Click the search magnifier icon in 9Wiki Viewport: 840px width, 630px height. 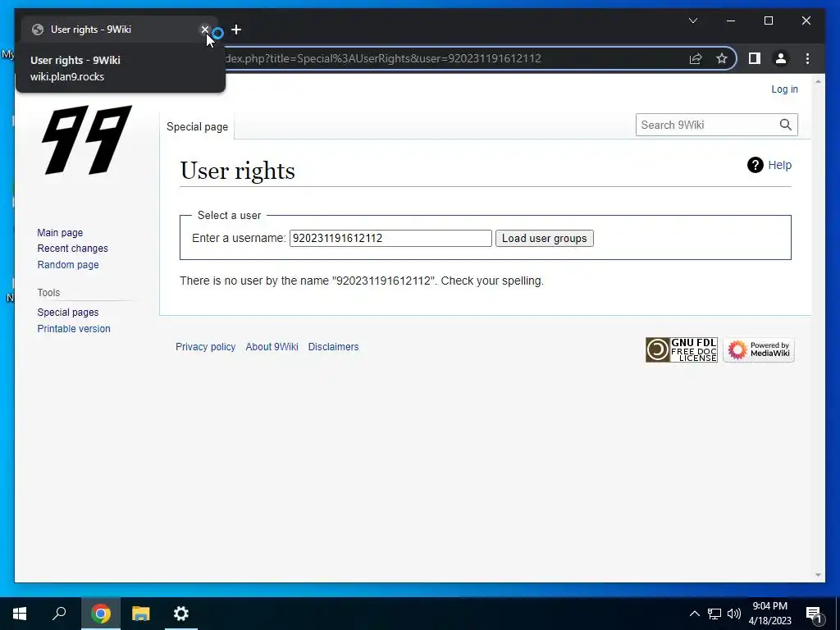785,125
